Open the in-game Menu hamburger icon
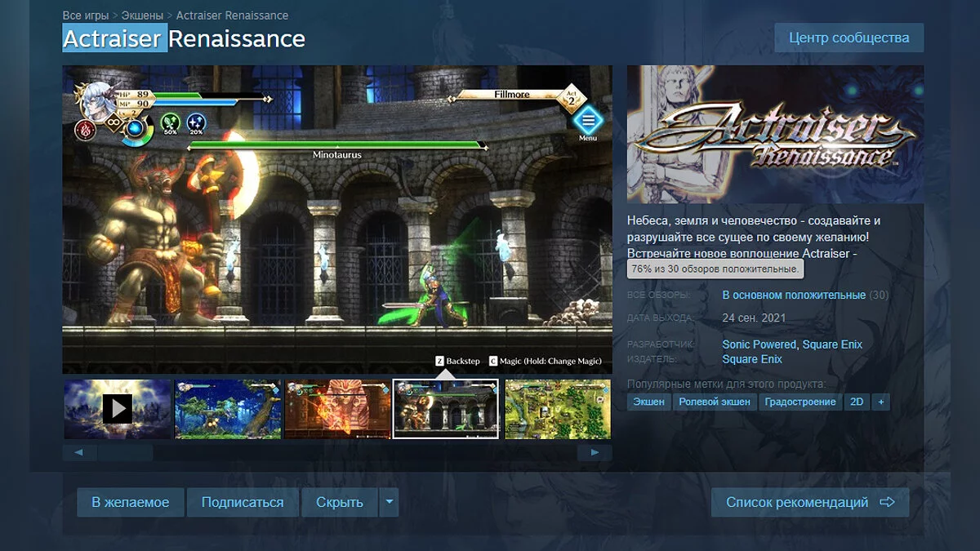980x551 pixels. [587, 121]
